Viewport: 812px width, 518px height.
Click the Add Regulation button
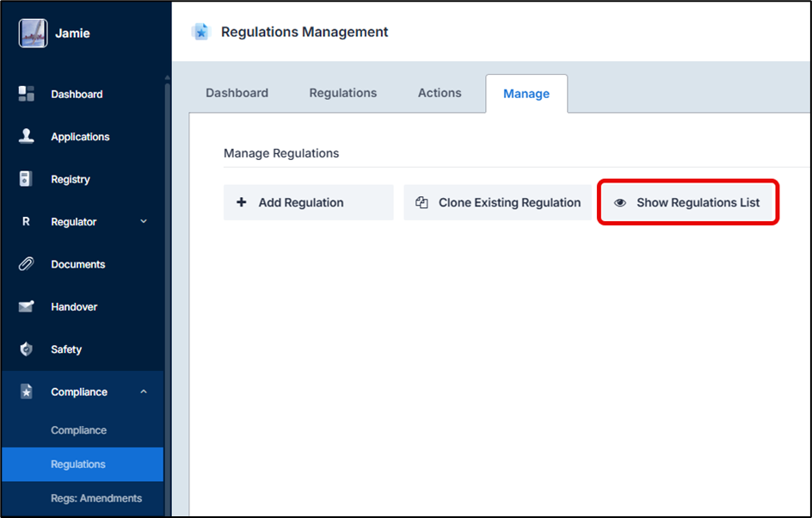[309, 202]
